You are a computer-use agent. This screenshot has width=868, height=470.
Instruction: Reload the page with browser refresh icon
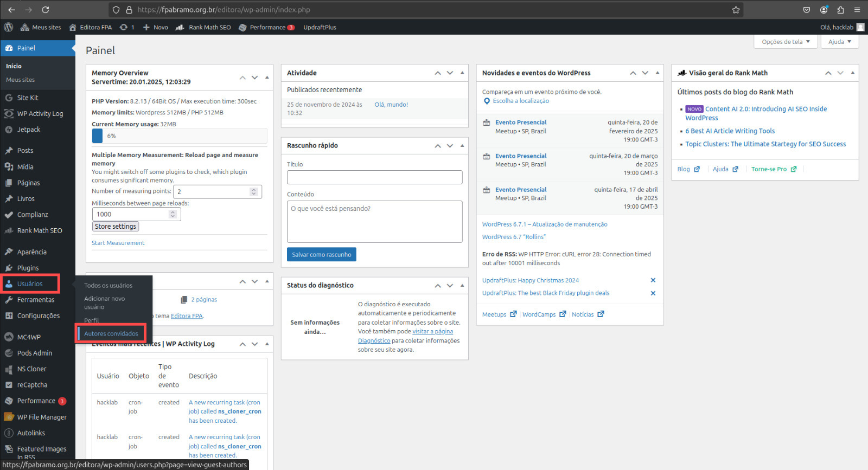[x=46, y=10]
